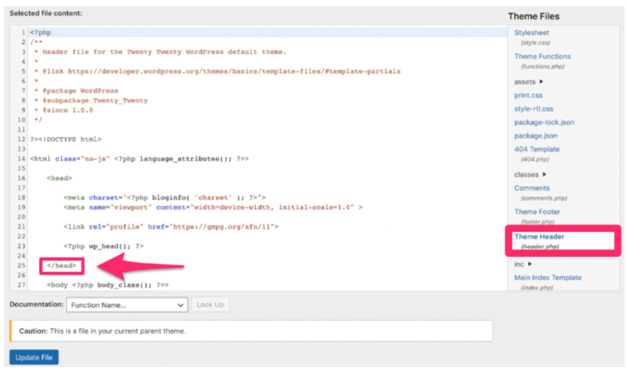Click the opening <?php on line 1
The height and width of the screenshot is (369, 627).
pyautogui.click(x=41, y=32)
